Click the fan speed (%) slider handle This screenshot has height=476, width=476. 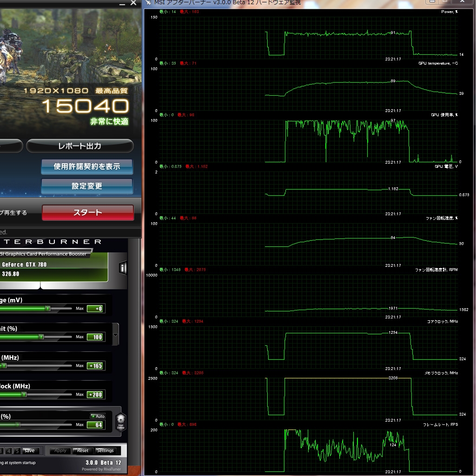tap(18, 424)
